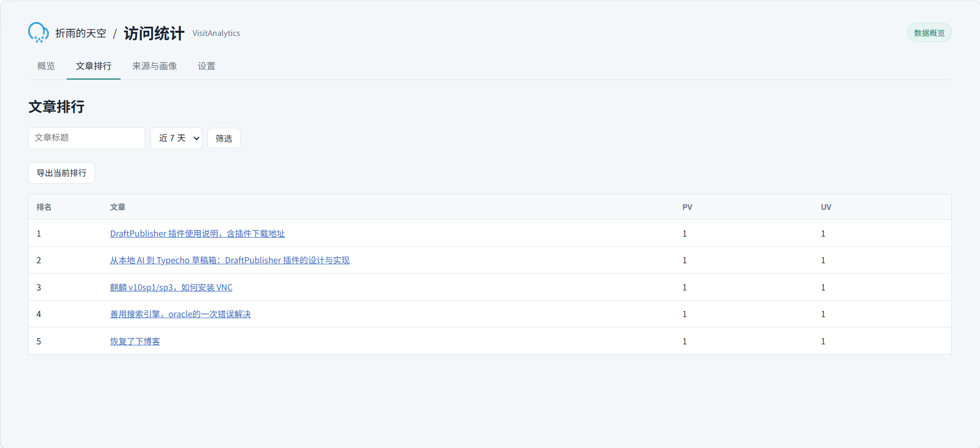Focus the 文章标题 search input field
The width and height of the screenshot is (980, 448).
pyautogui.click(x=87, y=138)
